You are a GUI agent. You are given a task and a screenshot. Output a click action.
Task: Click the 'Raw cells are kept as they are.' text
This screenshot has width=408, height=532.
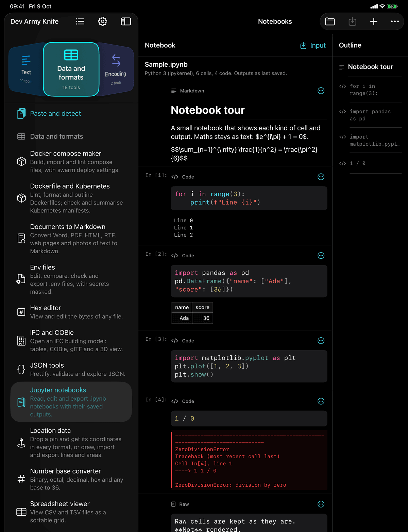(x=235, y=521)
